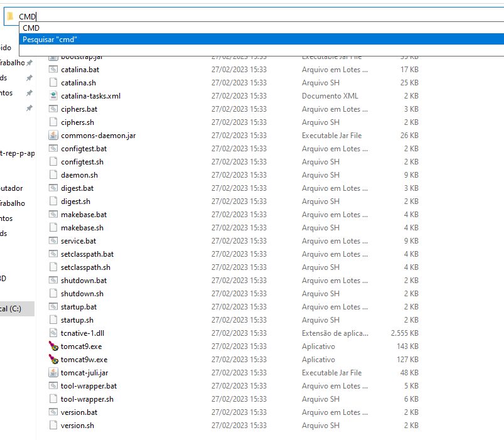The height and width of the screenshot is (440, 504).
Task: Select configtest.bat file icon
Action: (53, 149)
